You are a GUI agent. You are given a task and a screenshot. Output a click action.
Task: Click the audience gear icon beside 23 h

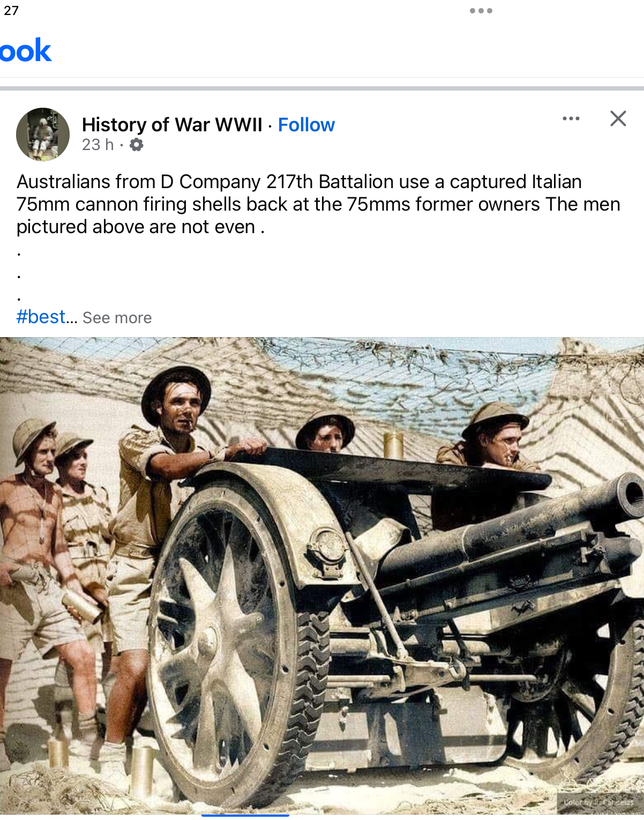(137, 145)
